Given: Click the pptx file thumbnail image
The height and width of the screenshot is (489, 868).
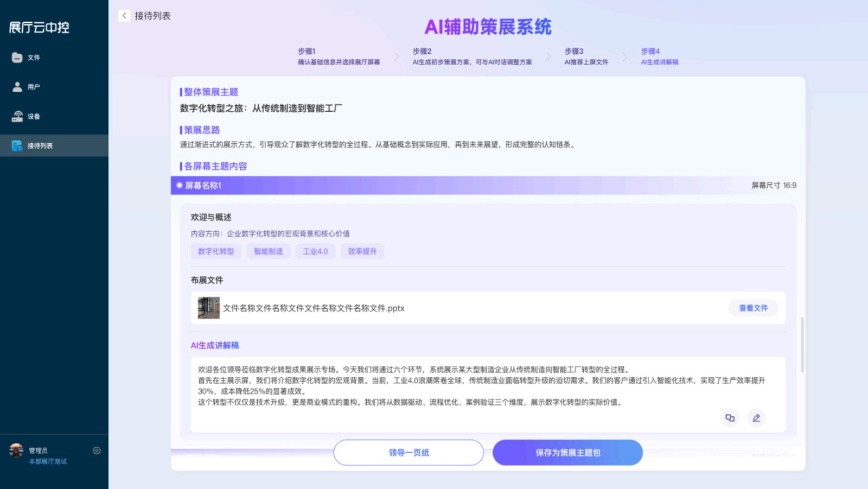Looking at the screenshot, I should (x=208, y=308).
